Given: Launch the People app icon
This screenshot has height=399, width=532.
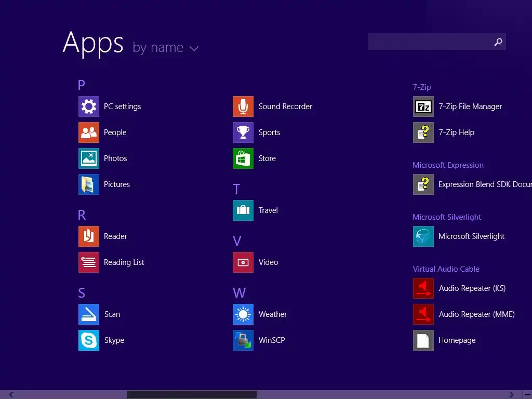Looking at the screenshot, I should click(x=88, y=132).
